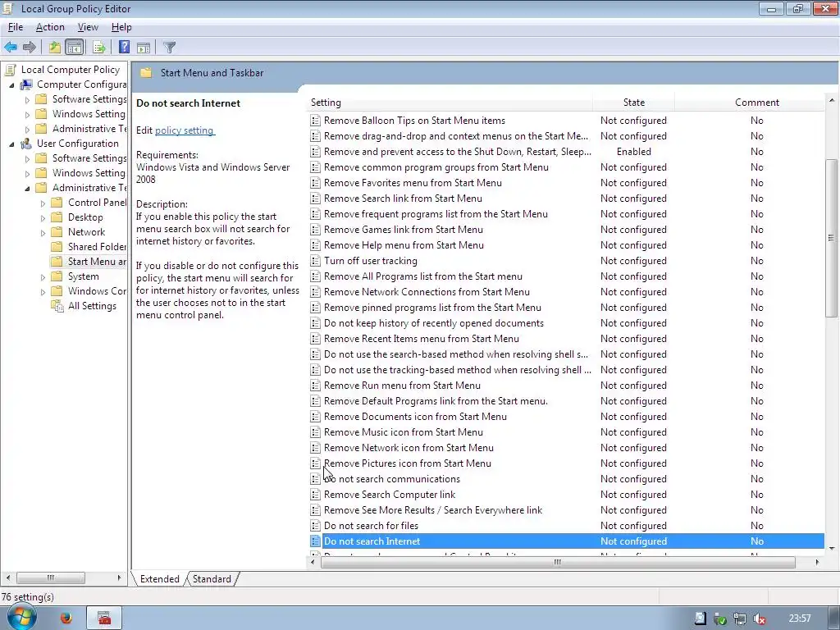Click the Start Menu and Taskbar header folder icon
840x630 pixels.
146,73
